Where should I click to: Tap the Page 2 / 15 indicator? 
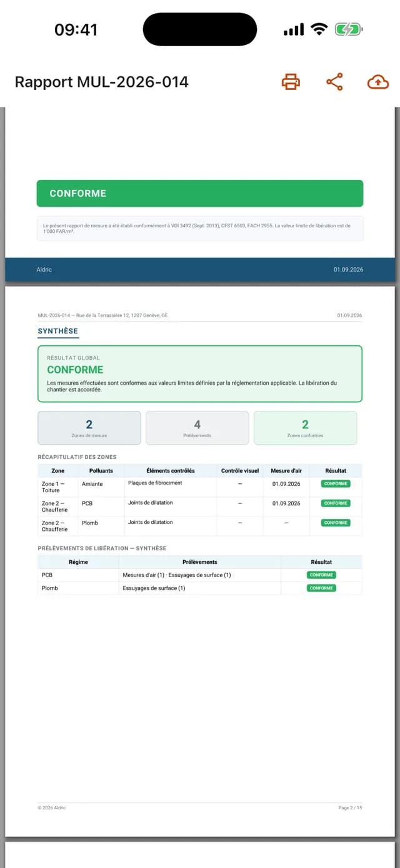coord(350,808)
